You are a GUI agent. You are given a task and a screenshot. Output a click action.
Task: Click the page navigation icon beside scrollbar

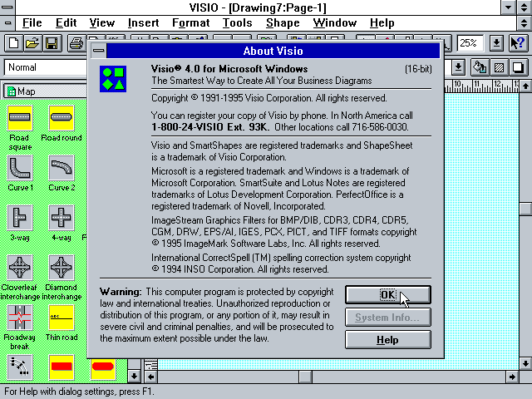coord(151,365)
